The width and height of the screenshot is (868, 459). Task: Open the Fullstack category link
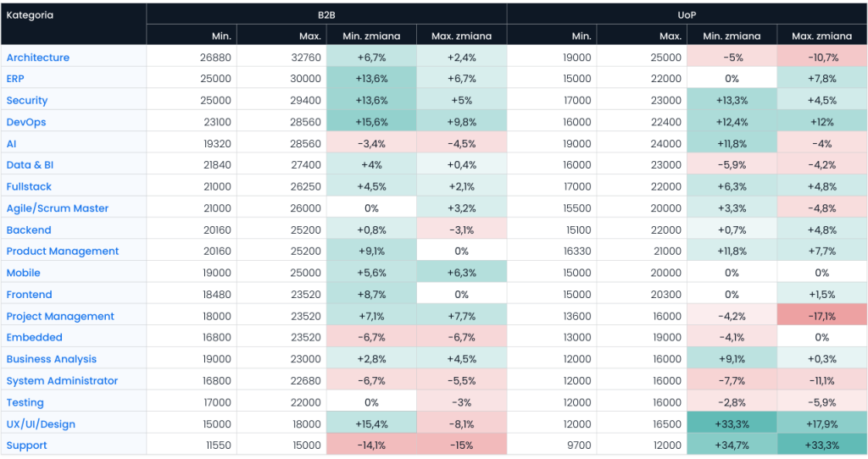click(x=29, y=186)
